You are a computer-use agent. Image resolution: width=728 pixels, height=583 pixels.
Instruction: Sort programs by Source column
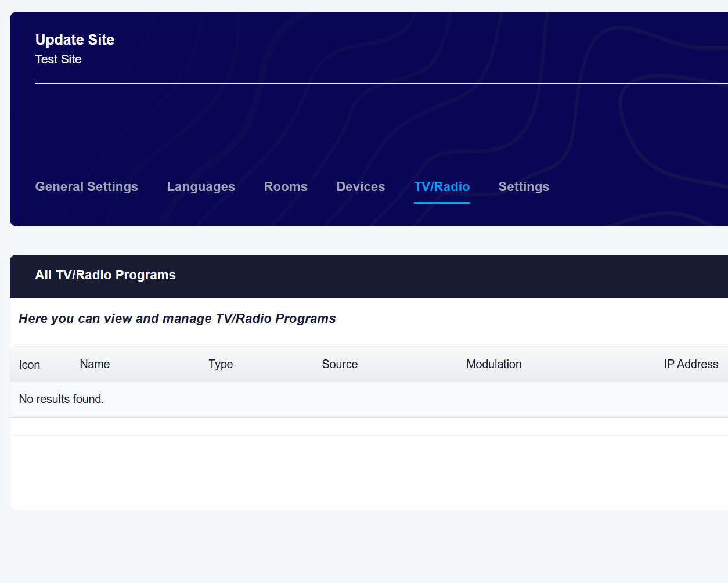click(340, 364)
